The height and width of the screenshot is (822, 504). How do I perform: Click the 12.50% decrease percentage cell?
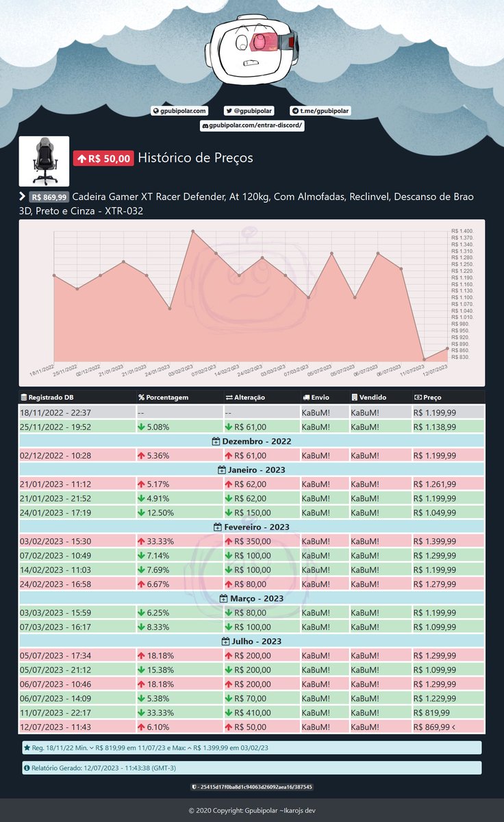tap(179, 513)
